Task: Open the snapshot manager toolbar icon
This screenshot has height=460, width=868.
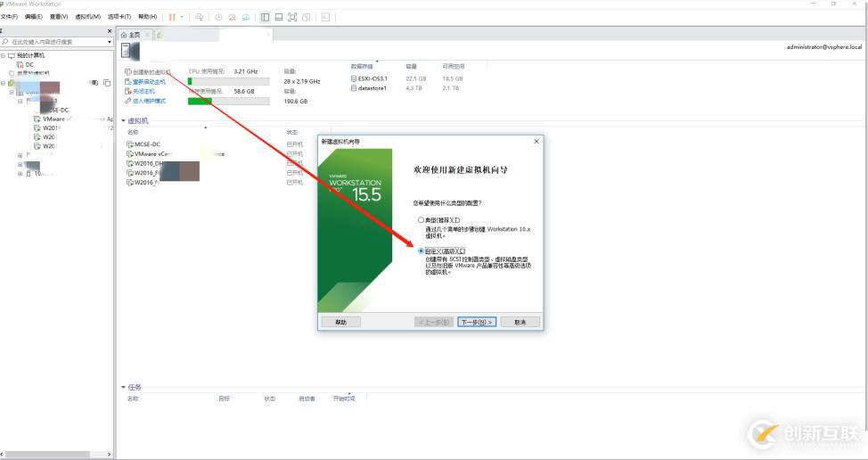Action: click(x=246, y=17)
